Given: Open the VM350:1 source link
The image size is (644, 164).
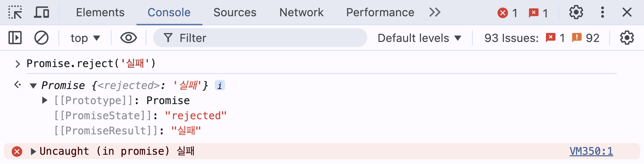Looking at the screenshot, I should [591, 151].
